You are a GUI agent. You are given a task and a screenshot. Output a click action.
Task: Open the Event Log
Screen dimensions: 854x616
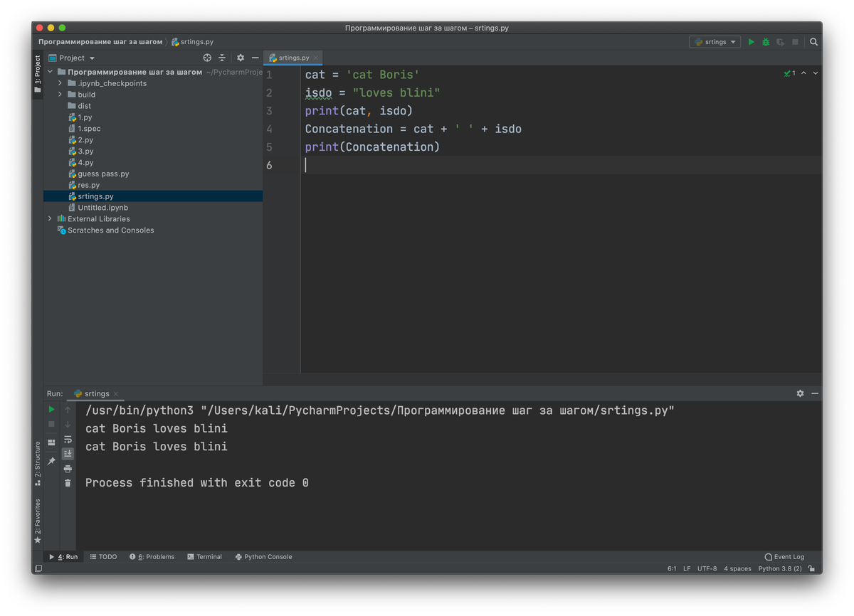(784, 557)
